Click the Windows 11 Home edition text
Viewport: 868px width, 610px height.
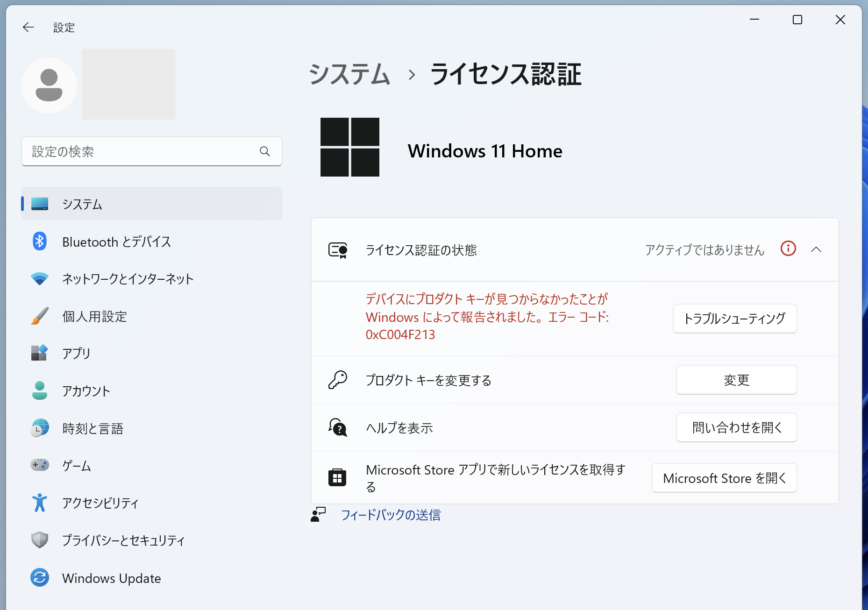click(485, 151)
